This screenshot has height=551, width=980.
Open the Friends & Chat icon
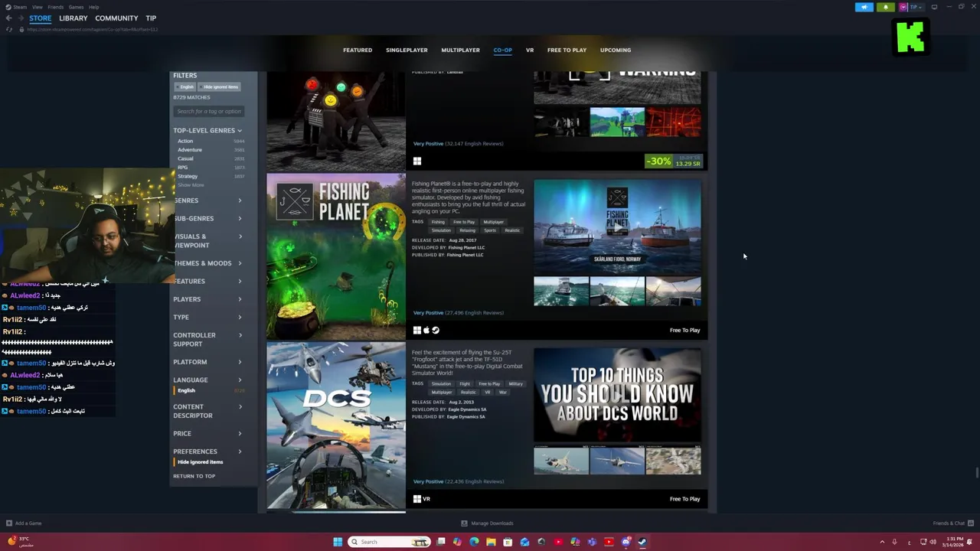pyautogui.click(x=971, y=523)
